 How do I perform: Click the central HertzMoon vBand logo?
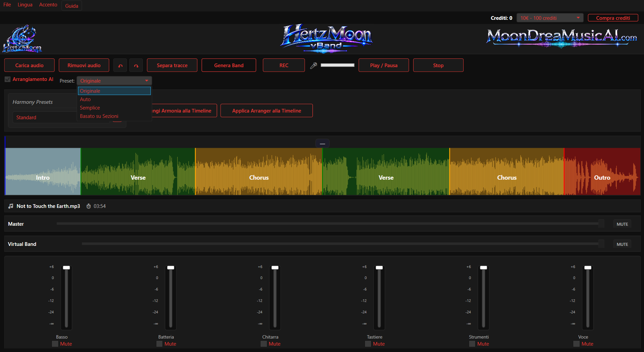[326, 39]
